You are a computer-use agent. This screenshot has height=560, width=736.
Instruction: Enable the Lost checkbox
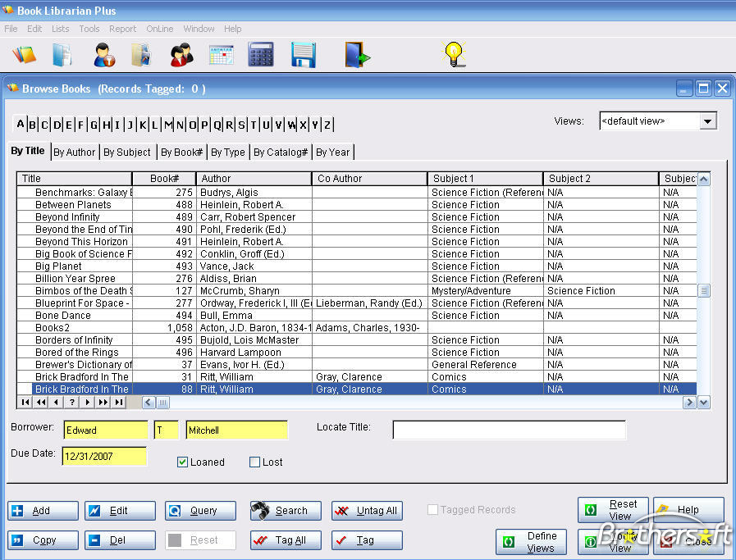tap(254, 462)
